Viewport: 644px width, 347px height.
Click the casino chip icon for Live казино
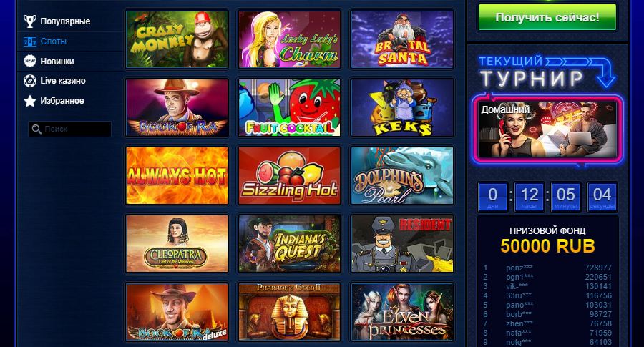point(30,81)
